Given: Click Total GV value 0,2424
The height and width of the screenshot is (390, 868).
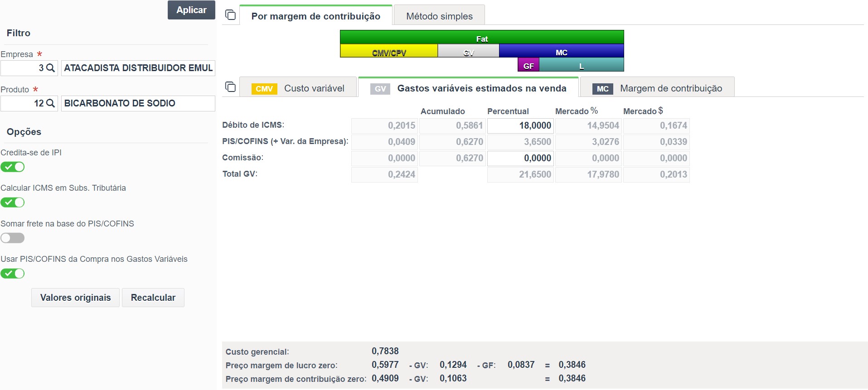Looking at the screenshot, I should (x=384, y=174).
